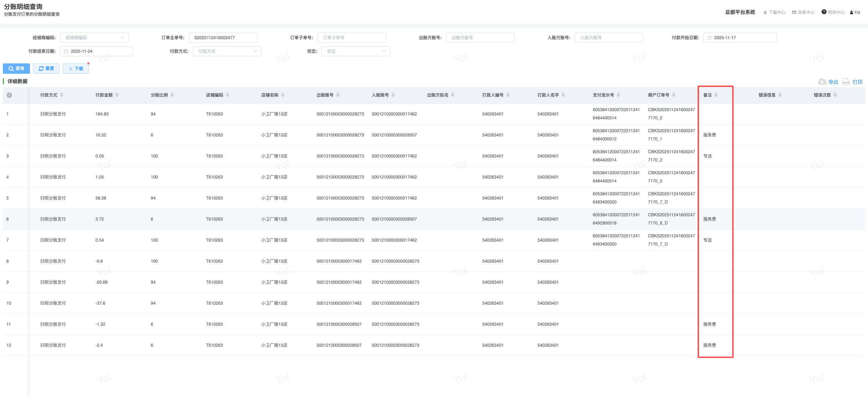Click the 导出 export cloud icon

[x=822, y=82]
